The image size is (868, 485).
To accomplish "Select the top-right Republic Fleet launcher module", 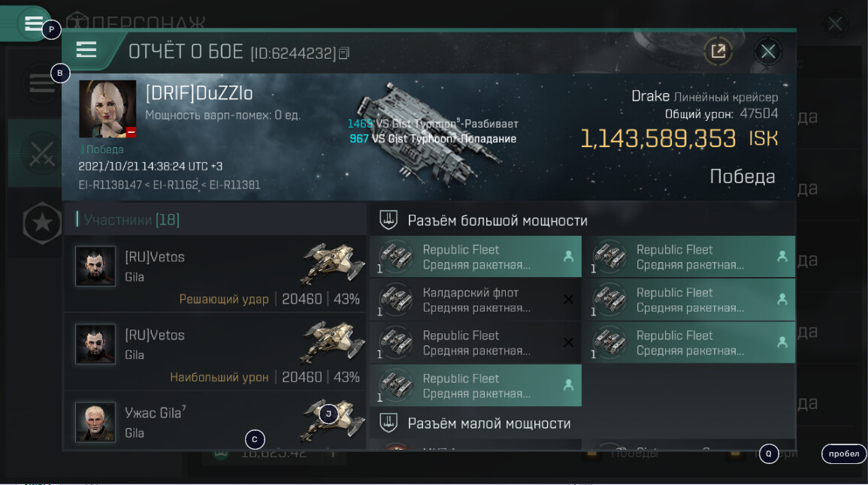I will tap(689, 257).
